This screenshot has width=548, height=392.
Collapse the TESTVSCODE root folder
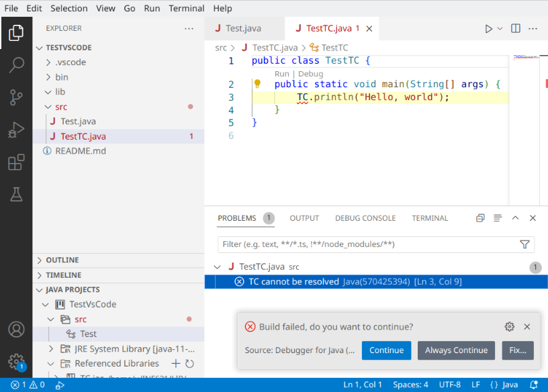pyautogui.click(x=40, y=48)
